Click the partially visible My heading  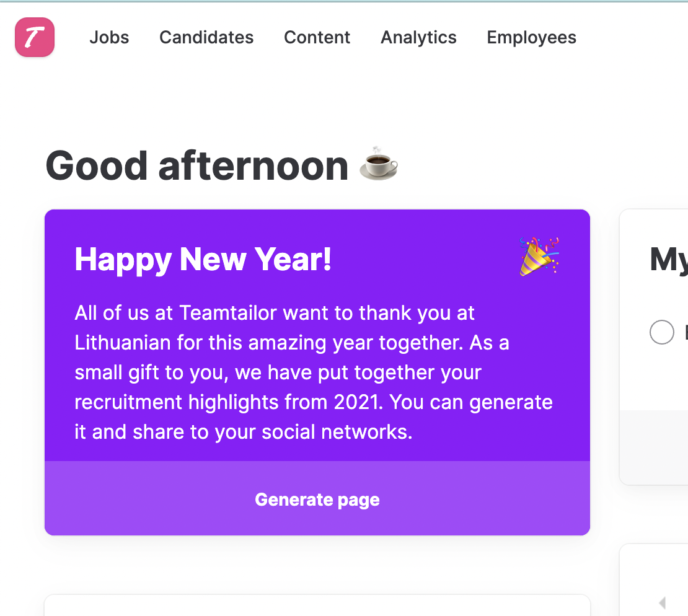(668, 259)
